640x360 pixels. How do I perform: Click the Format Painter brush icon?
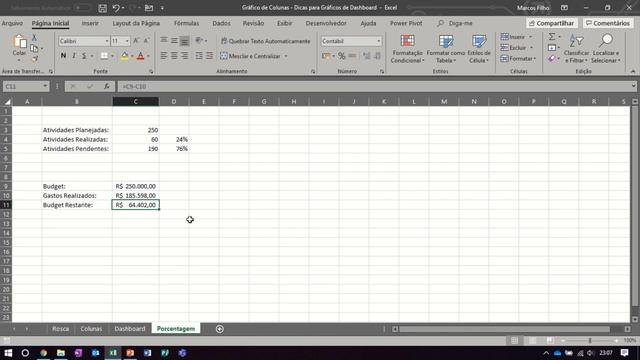(x=34, y=59)
